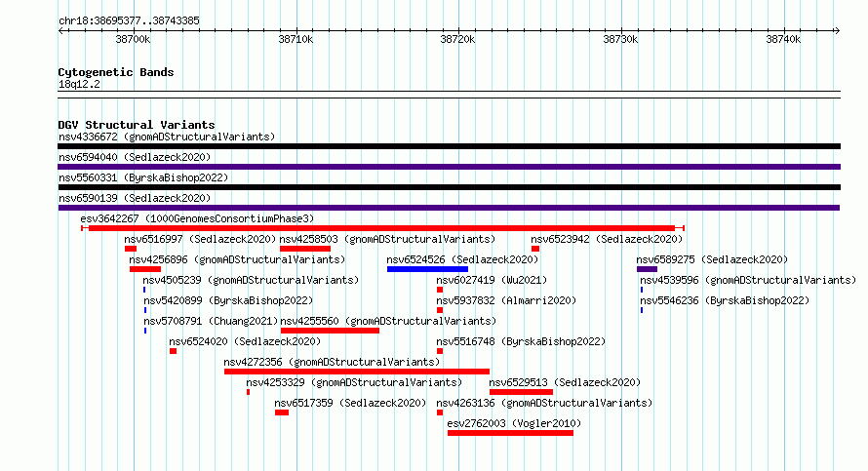Click the red glyph under nsv5937832
The width and height of the screenshot is (868, 471).
pos(440,310)
